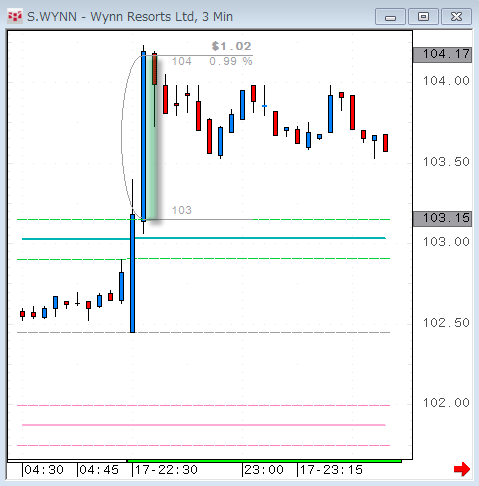Click the green session bar on the time axis
This screenshot has height=486, width=479.
click(x=264, y=461)
